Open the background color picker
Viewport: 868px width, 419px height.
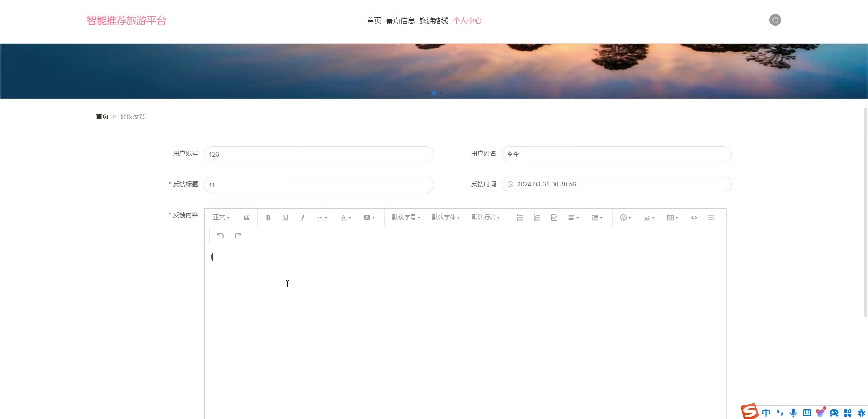coord(369,218)
